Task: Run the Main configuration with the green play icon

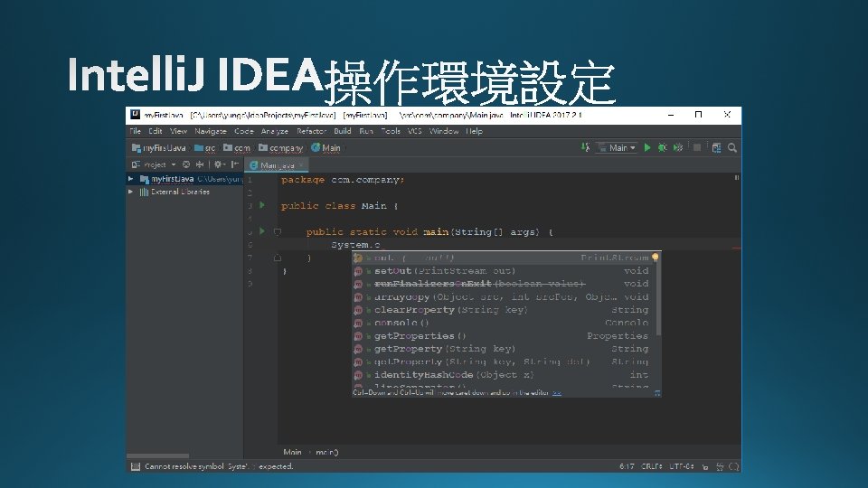Action: tap(647, 147)
